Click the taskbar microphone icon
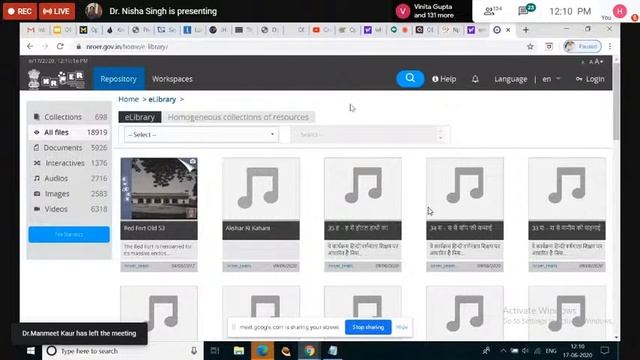Viewport: 640px width, 360px height. [194, 351]
